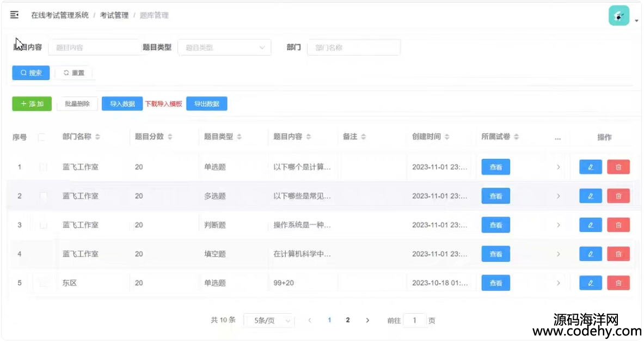The width and height of the screenshot is (644, 342).
Task: Edit the first row single-choice question
Action: (590, 167)
